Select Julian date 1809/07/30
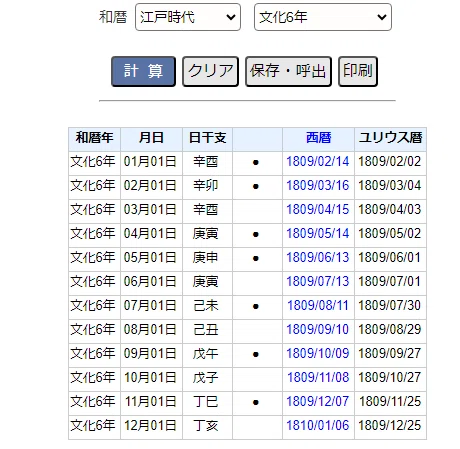 pos(390,306)
